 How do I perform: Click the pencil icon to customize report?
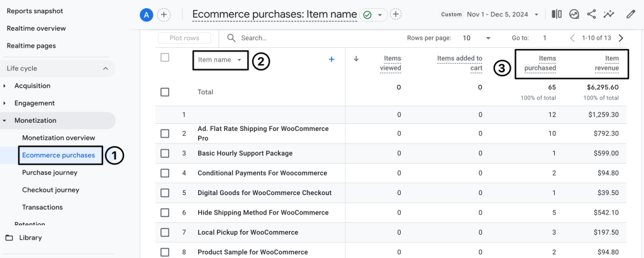coord(631,14)
